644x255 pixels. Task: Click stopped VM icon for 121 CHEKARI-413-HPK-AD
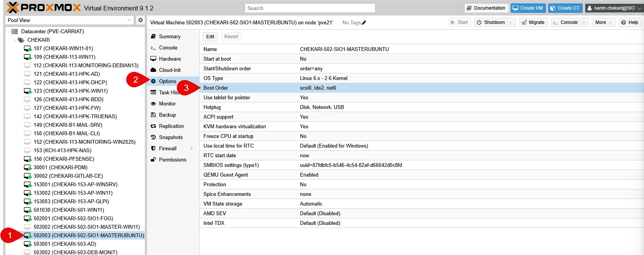[x=27, y=74]
